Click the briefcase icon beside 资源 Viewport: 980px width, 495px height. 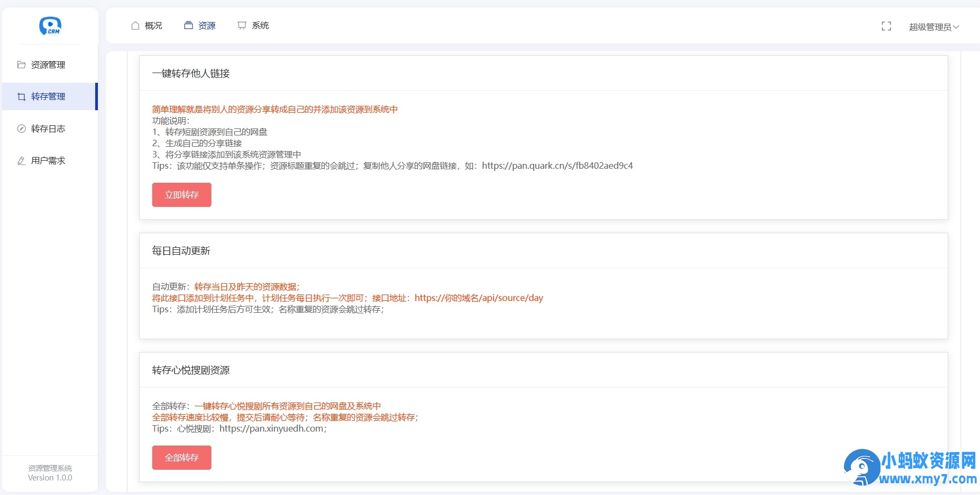click(x=188, y=25)
